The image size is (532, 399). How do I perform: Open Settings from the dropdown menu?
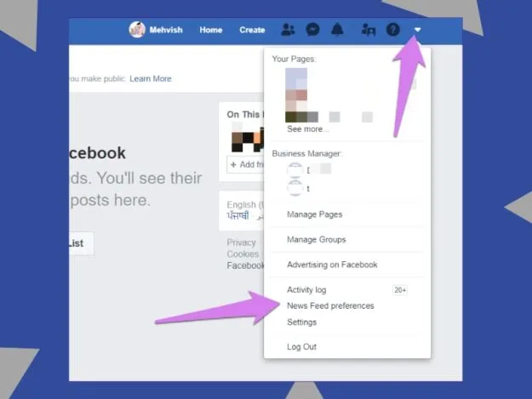coord(301,322)
